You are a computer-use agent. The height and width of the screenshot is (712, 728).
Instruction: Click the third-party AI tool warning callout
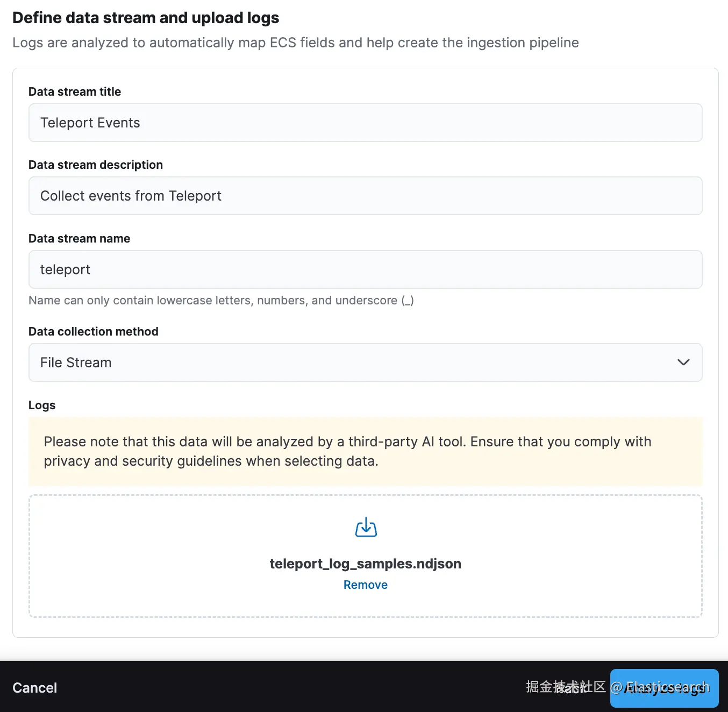[366, 451]
